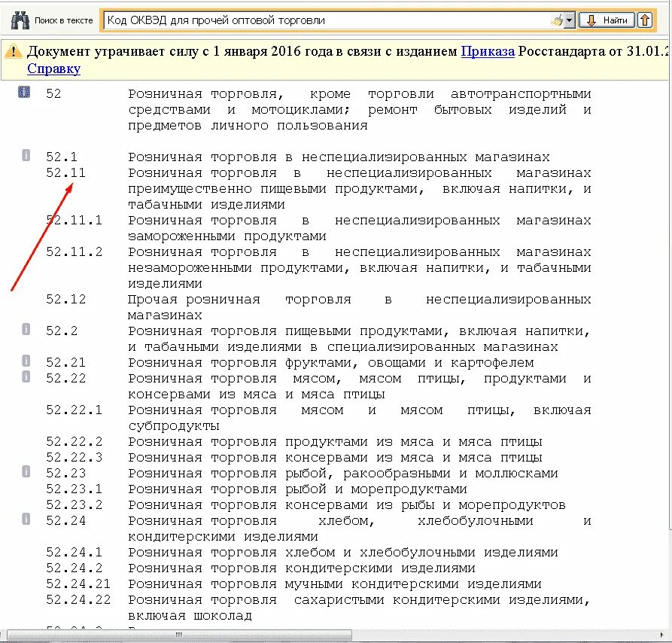672x643 pixels.
Task: Open the search history dropdown arrow
Action: [x=569, y=20]
